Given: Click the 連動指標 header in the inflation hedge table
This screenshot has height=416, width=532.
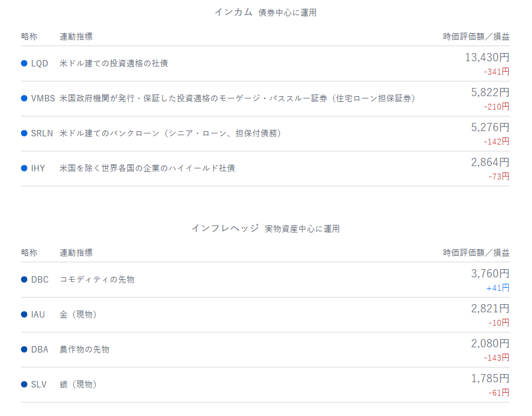Looking at the screenshot, I should [76, 252].
